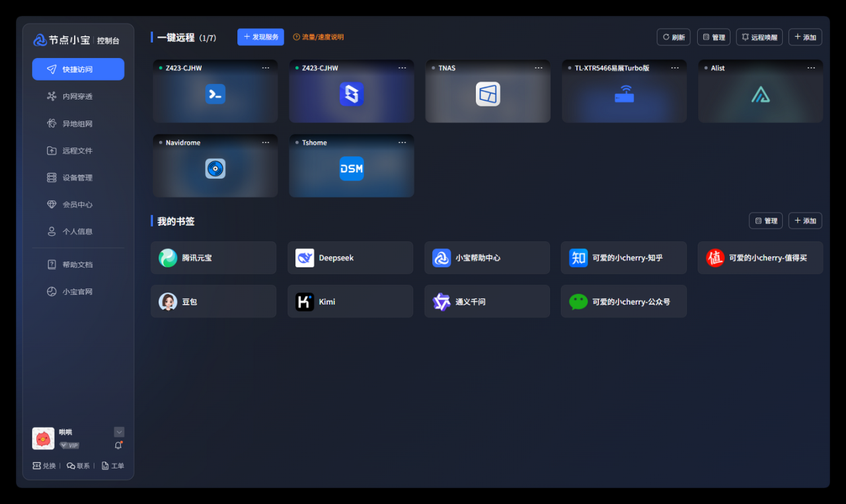Open the more options menu on TNAS card
This screenshot has width=846, height=504.
(538, 68)
